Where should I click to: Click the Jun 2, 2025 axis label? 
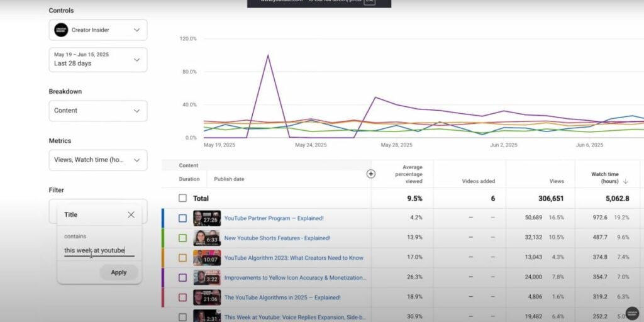point(503,145)
